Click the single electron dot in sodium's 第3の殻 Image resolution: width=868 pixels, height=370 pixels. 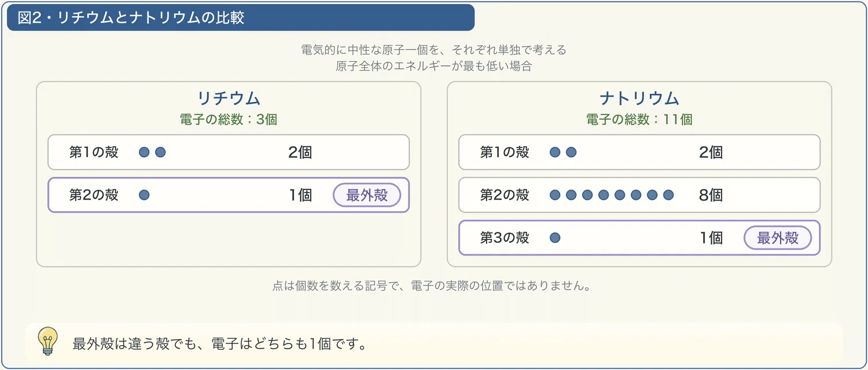[x=555, y=238]
